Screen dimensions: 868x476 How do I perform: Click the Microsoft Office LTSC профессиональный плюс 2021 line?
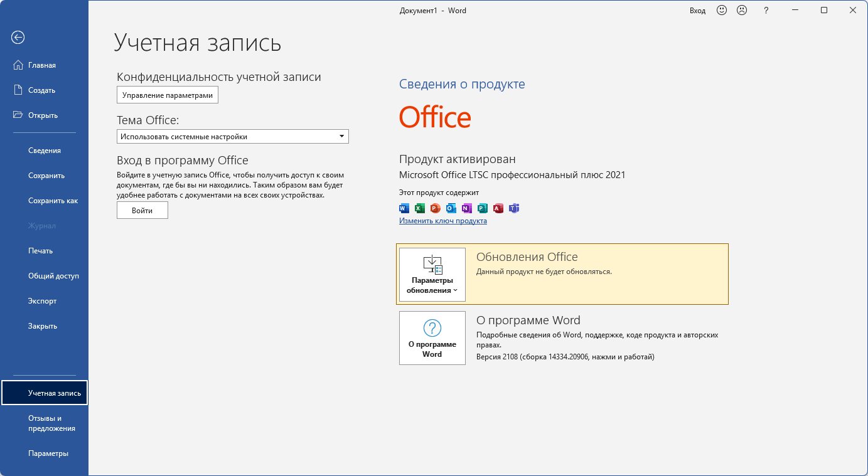coord(512,175)
